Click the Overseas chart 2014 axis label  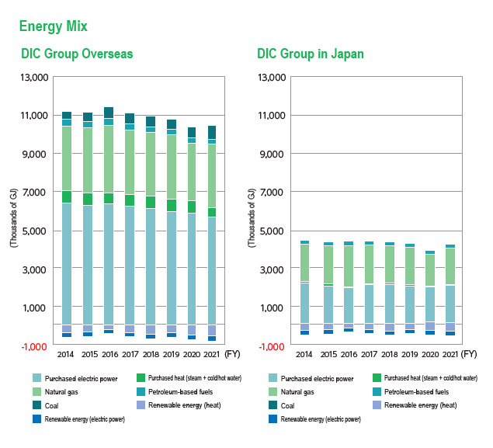click(65, 354)
